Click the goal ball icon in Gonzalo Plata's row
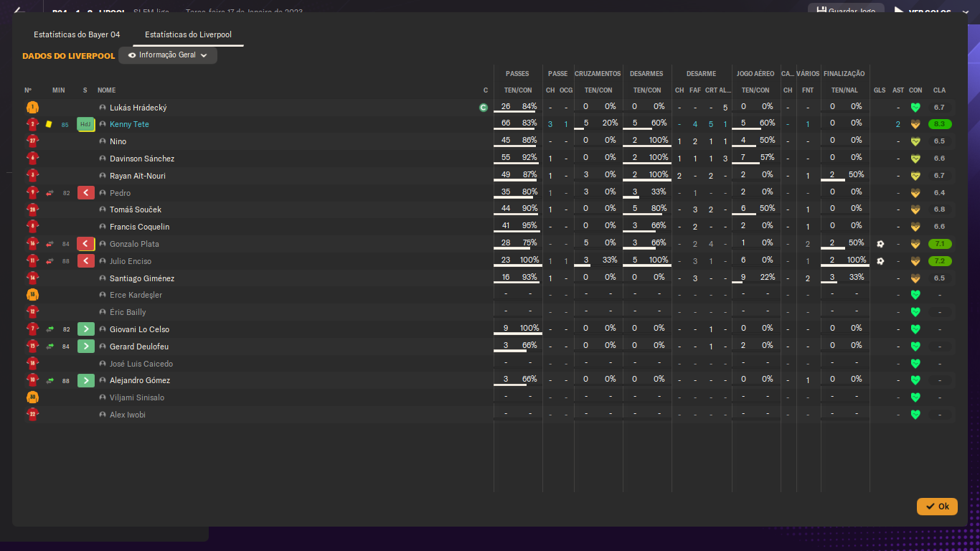Screen dimensions: 980x551 click(x=880, y=244)
